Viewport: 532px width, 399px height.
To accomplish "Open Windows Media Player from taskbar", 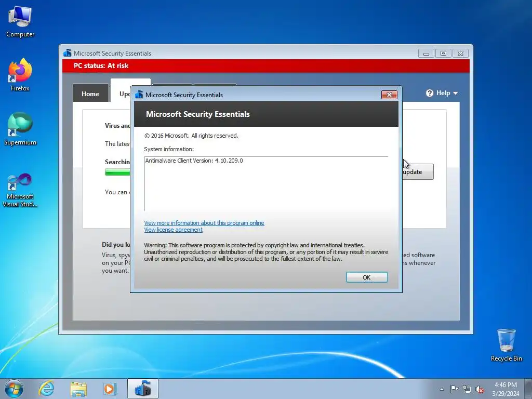I will 110,389.
